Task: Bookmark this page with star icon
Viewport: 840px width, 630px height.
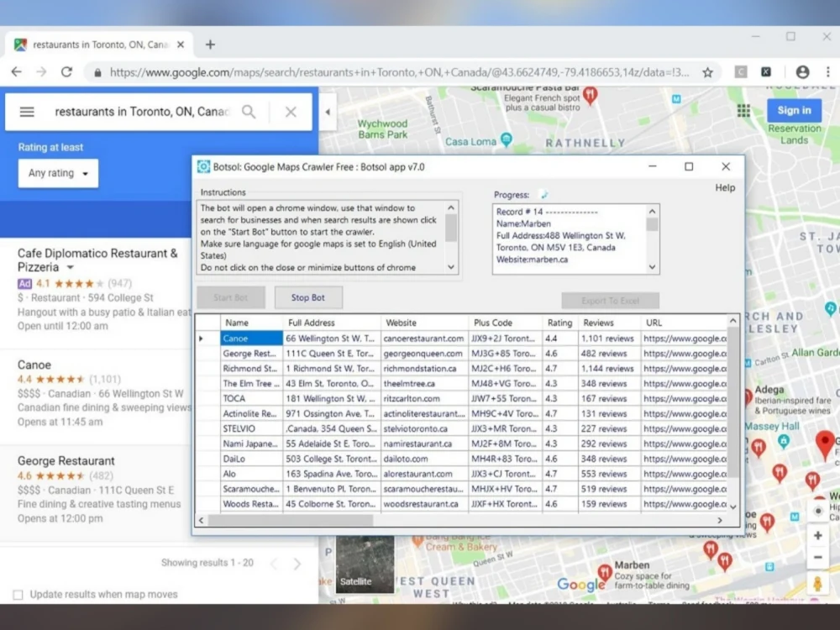Action: (x=707, y=72)
